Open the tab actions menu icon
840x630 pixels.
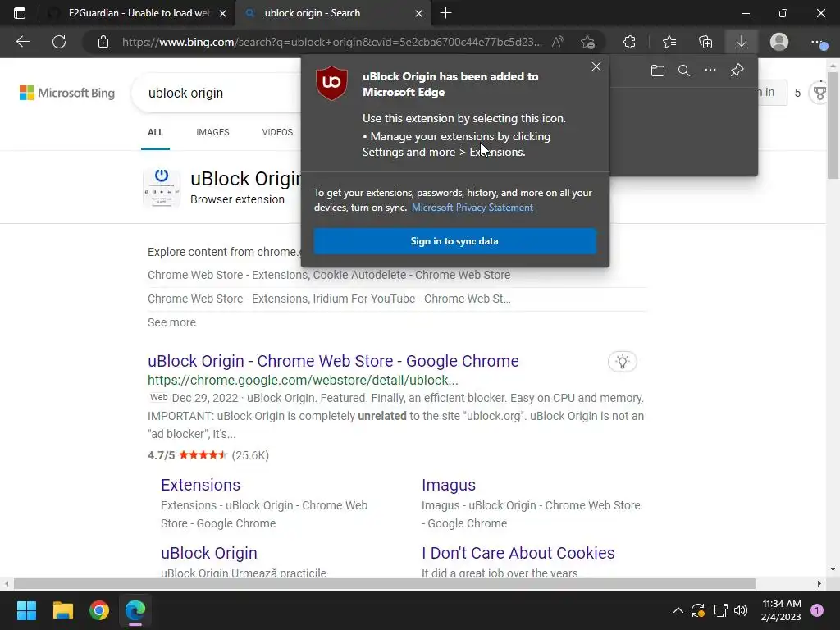[x=20, y=13]
